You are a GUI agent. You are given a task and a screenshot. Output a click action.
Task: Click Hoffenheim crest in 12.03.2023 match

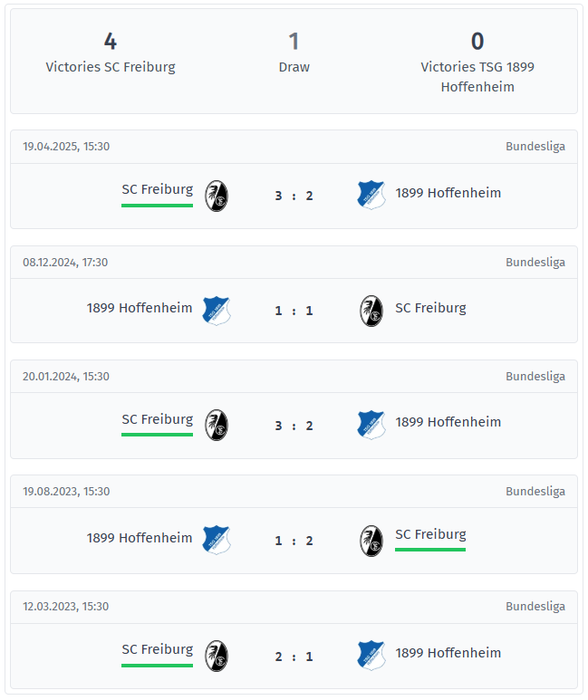coord(371,655)
